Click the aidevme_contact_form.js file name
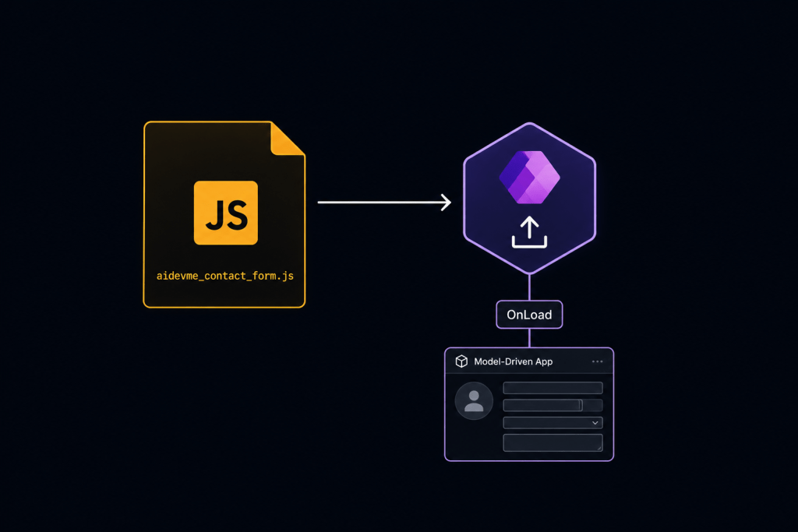 pyautogui.click(x=225, y=276)
